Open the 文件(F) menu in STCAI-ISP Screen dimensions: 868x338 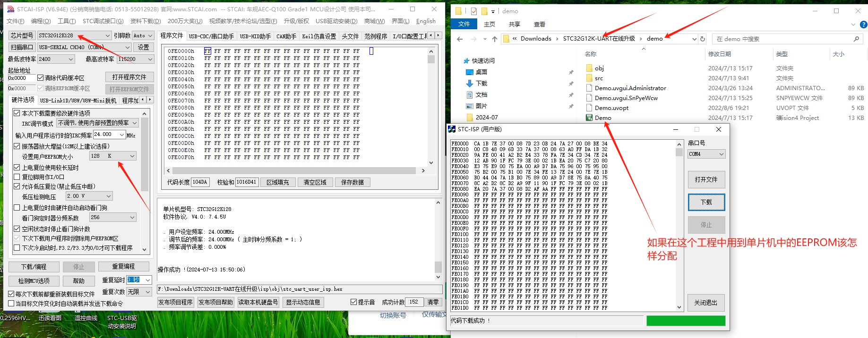(16, 21)
